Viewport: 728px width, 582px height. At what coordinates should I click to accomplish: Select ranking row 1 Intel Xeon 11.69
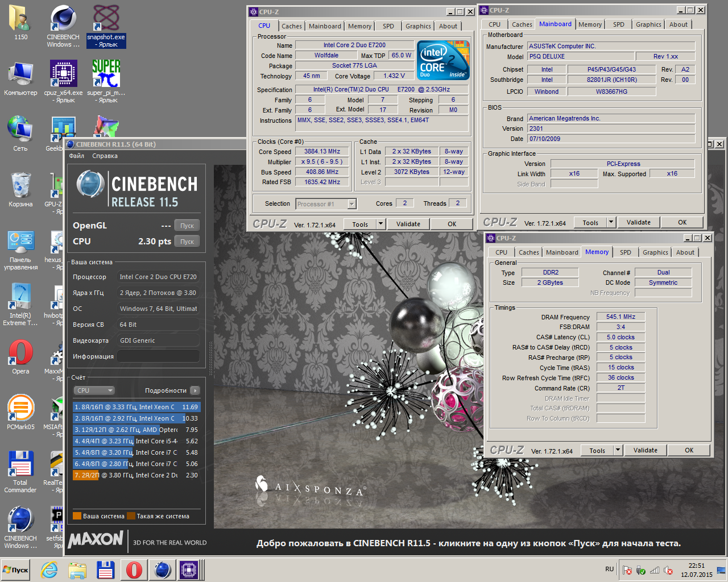tap(136, 407)
